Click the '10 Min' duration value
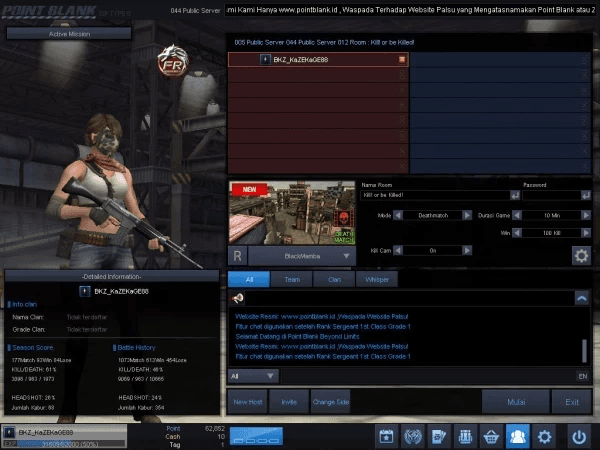The height and width of the screenshot is (450, 600). pyautogui.click(x=551, y=215)
